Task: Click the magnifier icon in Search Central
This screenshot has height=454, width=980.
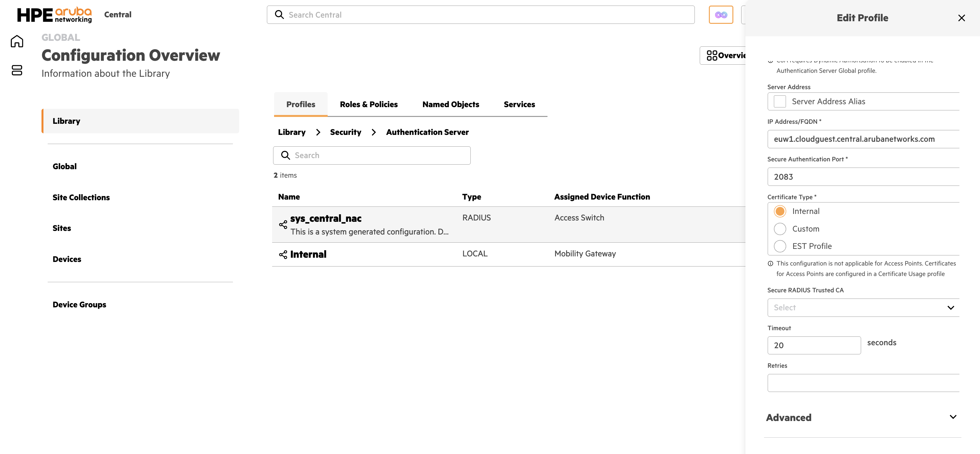Action: [279, 15]
